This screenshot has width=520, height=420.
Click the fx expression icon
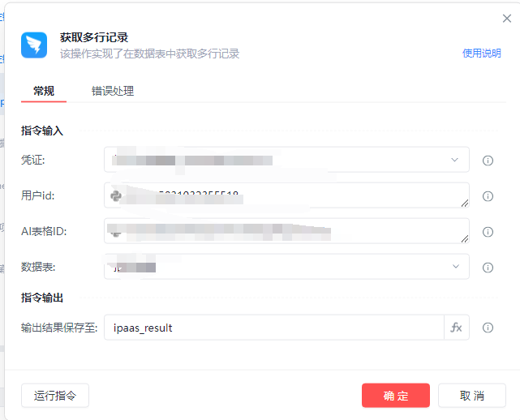pyautogui.click(x=456, y=328)
